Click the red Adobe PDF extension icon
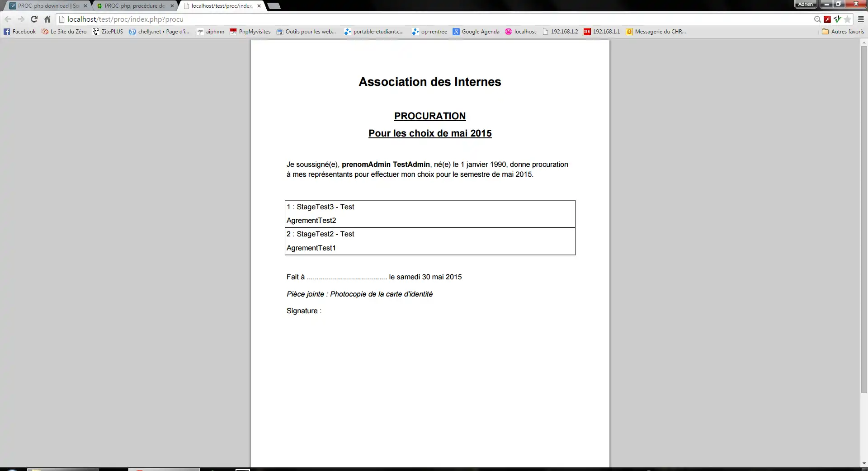868x471 pixels. pos(827,19)
